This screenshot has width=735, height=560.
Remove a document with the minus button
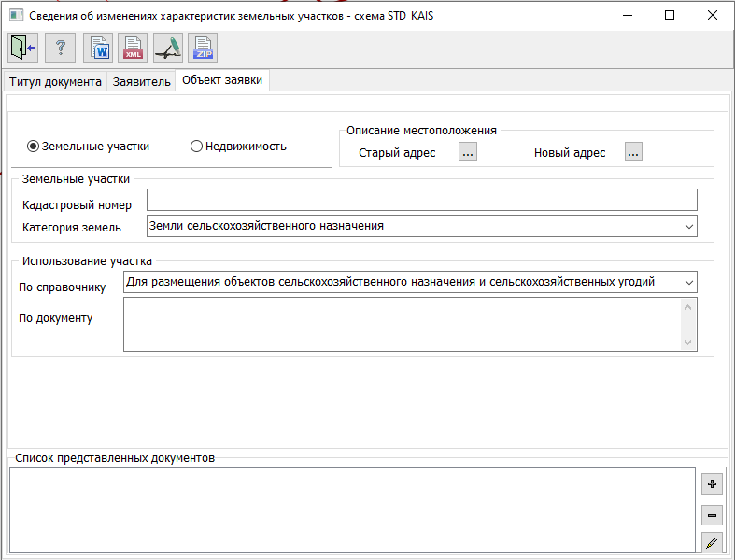(712, 515)
